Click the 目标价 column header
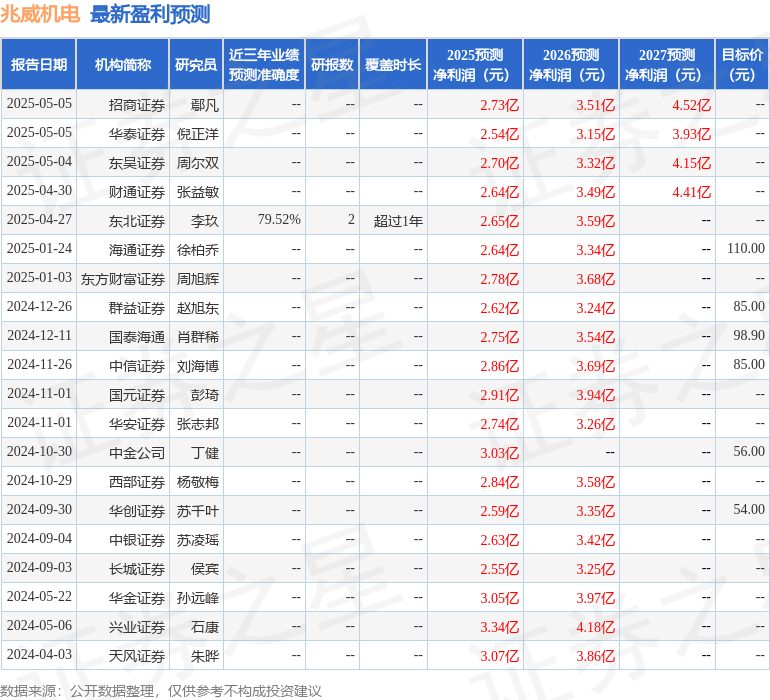Image resolution: width=770 pixels, height=700 pixels. click(742, 65)
